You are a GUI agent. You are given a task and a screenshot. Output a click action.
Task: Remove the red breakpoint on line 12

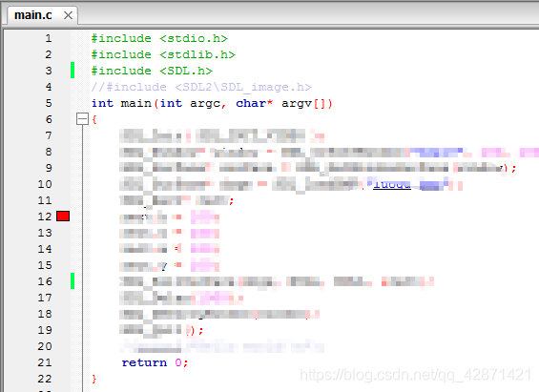63,217
